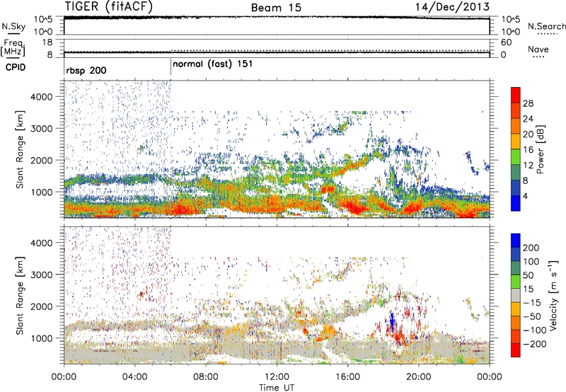The image size is (566, 392).
Task: Pick the top red segment of Power colorbar
Action: point(516,96)
